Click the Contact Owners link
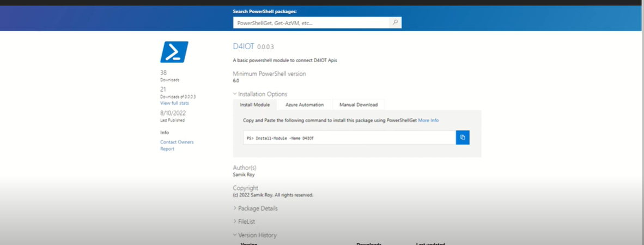Viewport: 644px width, 245px height. click(x=177, y=142)
